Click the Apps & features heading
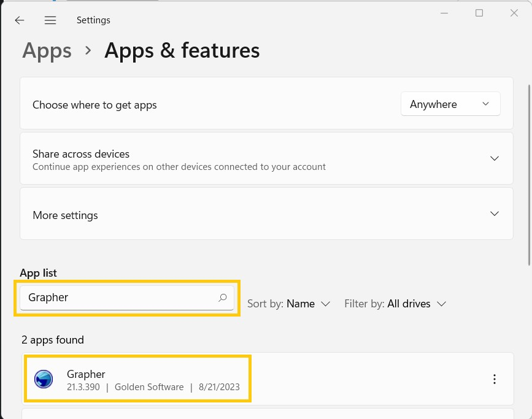532x419 pixels. pos(182,51)
